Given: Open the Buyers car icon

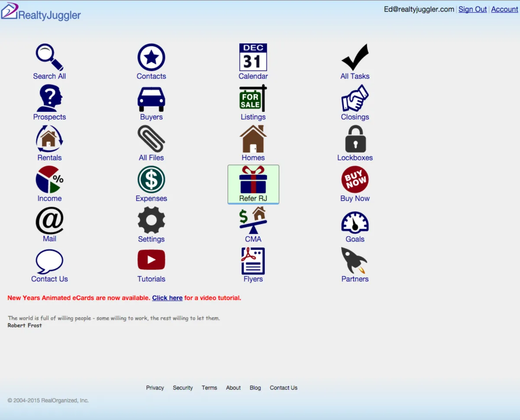Looking at the screenshot, I should coord(151,99).
